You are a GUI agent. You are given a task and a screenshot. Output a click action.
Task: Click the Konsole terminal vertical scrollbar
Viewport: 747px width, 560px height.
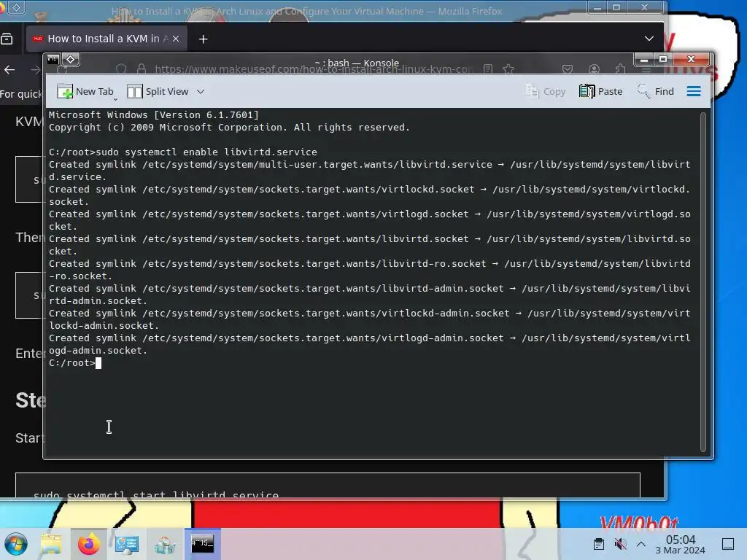pos(703,281)
